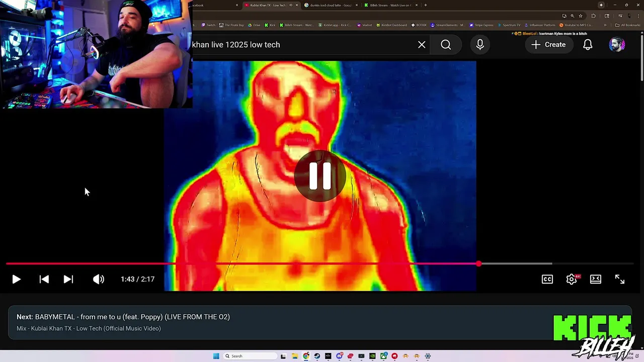Screen dimensions: 644x362
Task: Click the large pause overlay on the video
Action: (320, 176)
